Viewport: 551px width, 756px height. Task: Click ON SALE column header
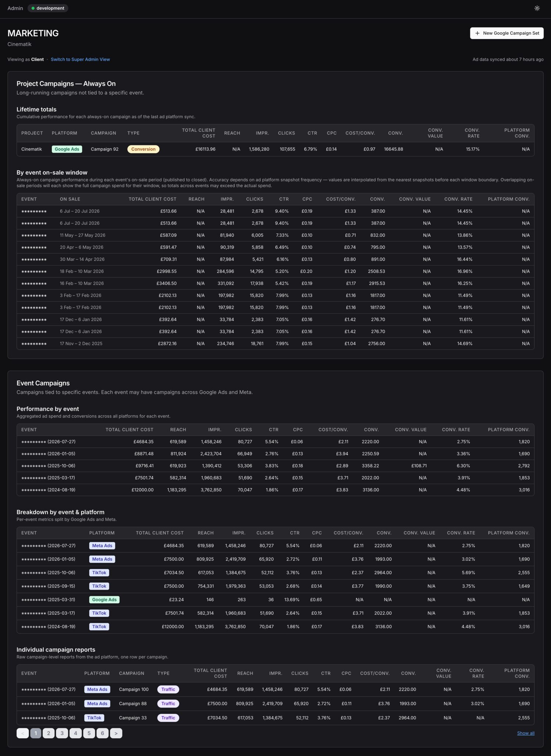tap(70, 199)
